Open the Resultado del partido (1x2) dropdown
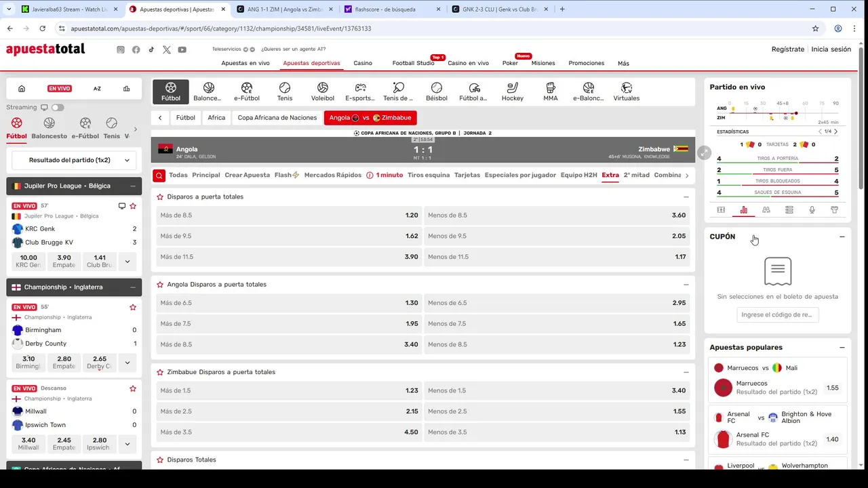This screenshot has width=868, height=488. (74, 161)
